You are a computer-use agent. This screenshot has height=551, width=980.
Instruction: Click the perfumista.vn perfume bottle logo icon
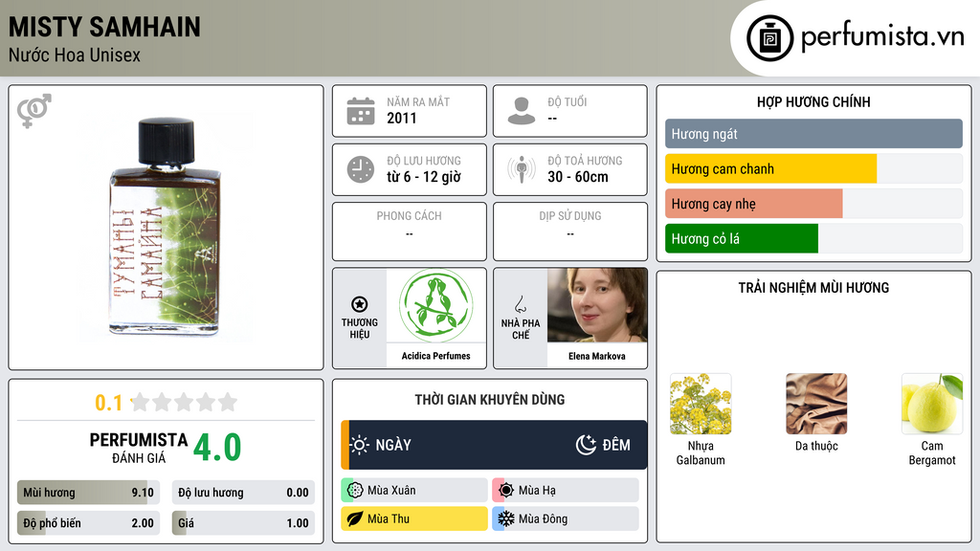pyautogui.click(x=769, y=38)
